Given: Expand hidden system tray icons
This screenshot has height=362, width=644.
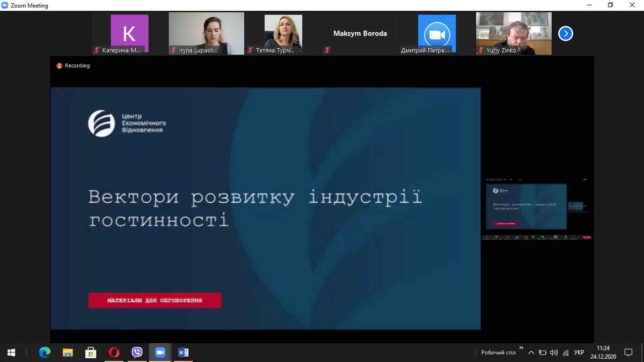Looking at the screenshot, I should tap(531, 352).
